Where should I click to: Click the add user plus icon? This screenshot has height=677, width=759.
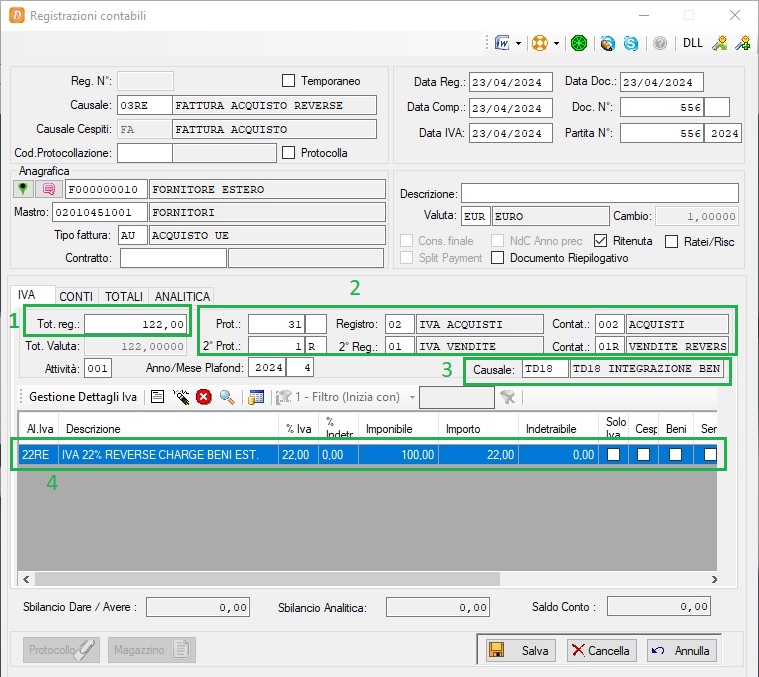point(743,44)
